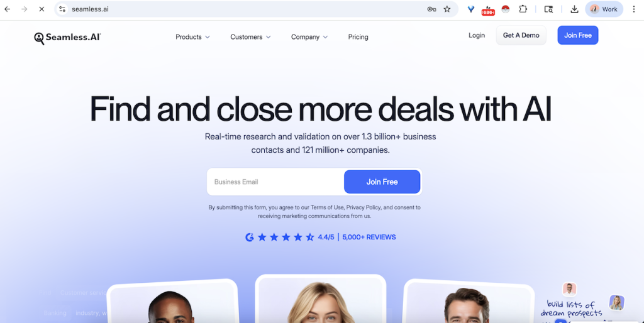Click the browser back arrow
The height and width of the screenshot is (323, 644).
tap(8, 9)
